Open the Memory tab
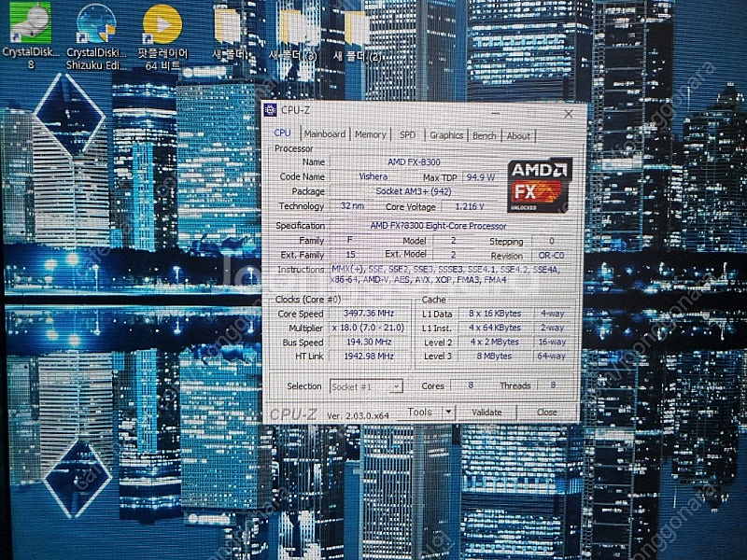747x560 pixels. (370, 134)
